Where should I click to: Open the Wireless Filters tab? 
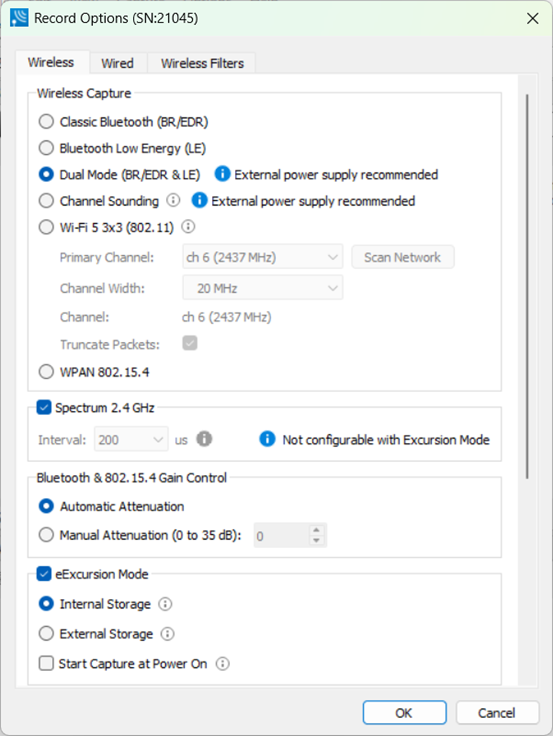[x=202, y=63]
